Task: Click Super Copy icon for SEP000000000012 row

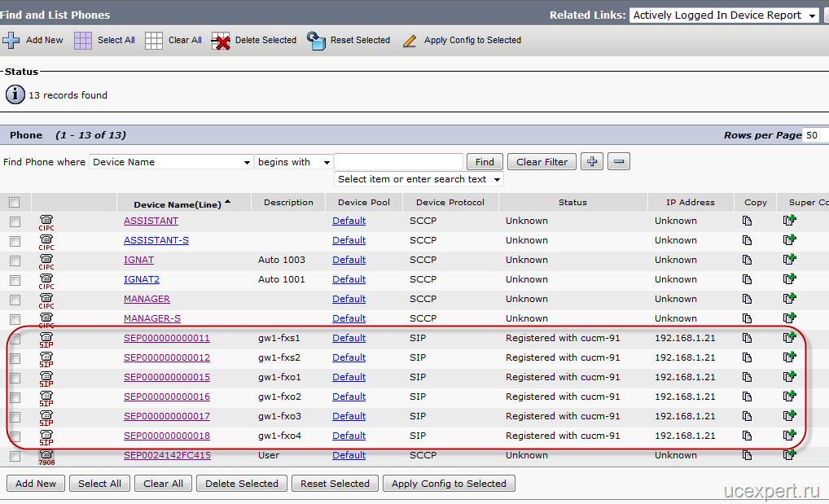Action: coord(789,357)
